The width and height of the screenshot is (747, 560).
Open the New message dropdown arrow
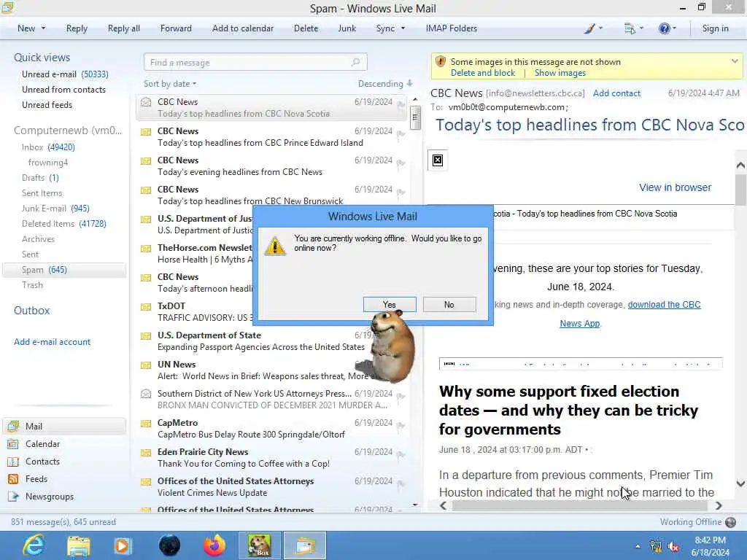(x=43, y=28)
